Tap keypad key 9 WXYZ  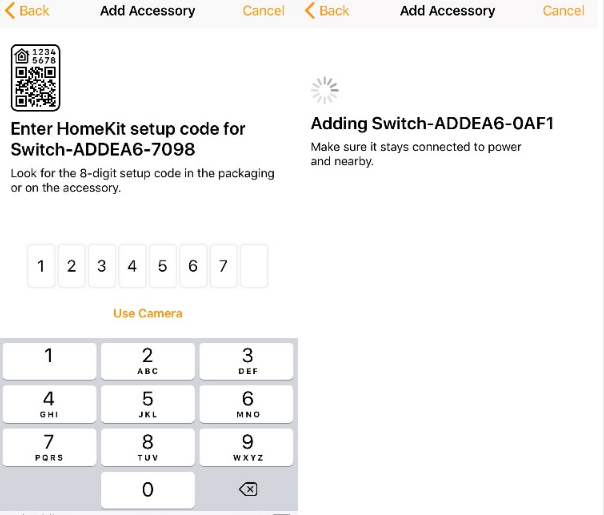coord(247,447)
